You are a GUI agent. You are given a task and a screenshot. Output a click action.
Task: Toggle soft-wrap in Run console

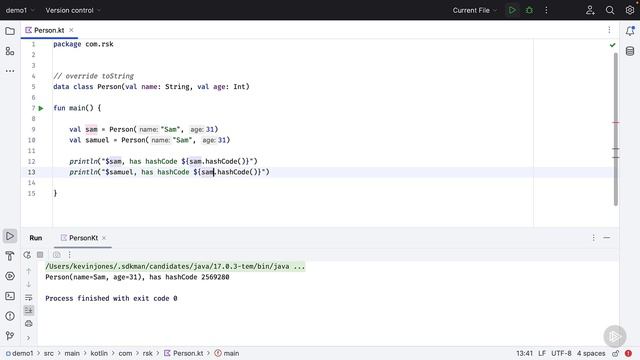pos(29,298)
